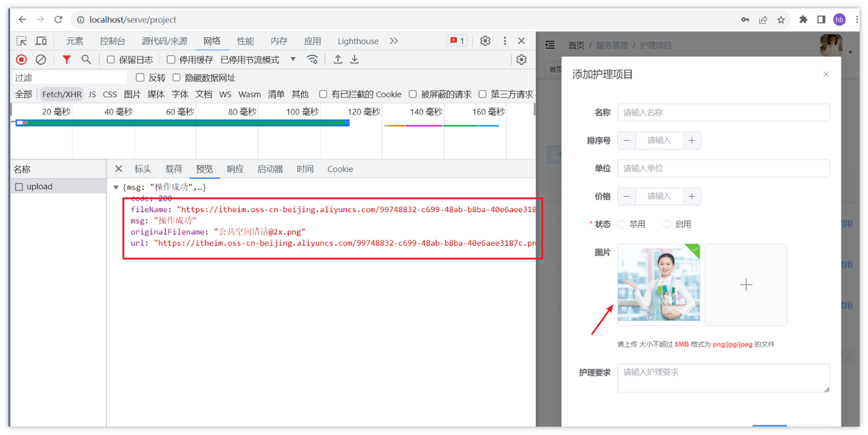Image resolution: width=868 pixels, height=435 pixels.
Task: Switch to the 响应 tab
Action: point(235,169)
